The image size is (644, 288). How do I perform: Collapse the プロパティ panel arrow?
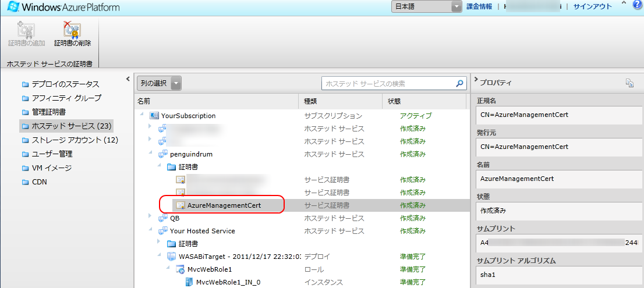[476, 79]
